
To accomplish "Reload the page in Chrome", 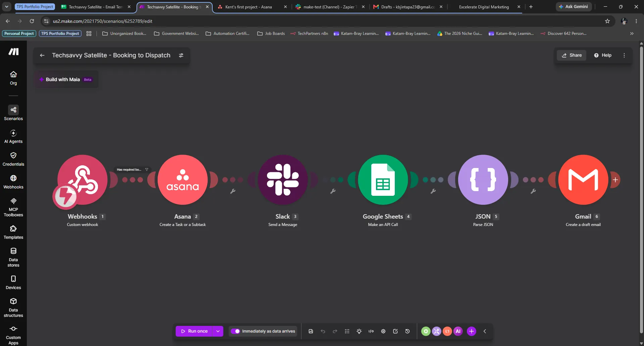I will coord(32,21).
